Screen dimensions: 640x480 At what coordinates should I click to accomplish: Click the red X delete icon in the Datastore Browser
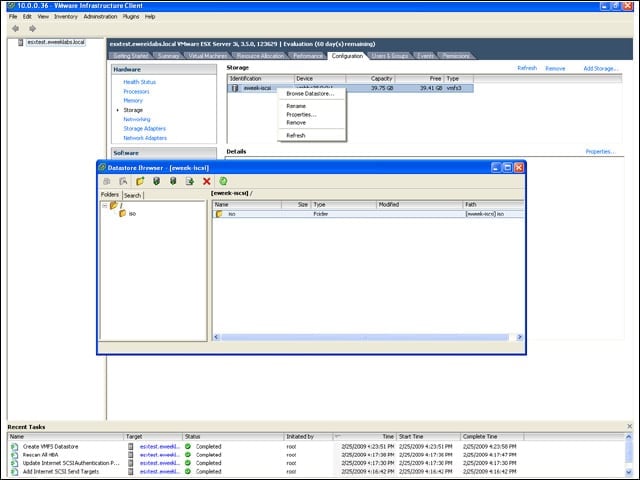tap(207, 181)
